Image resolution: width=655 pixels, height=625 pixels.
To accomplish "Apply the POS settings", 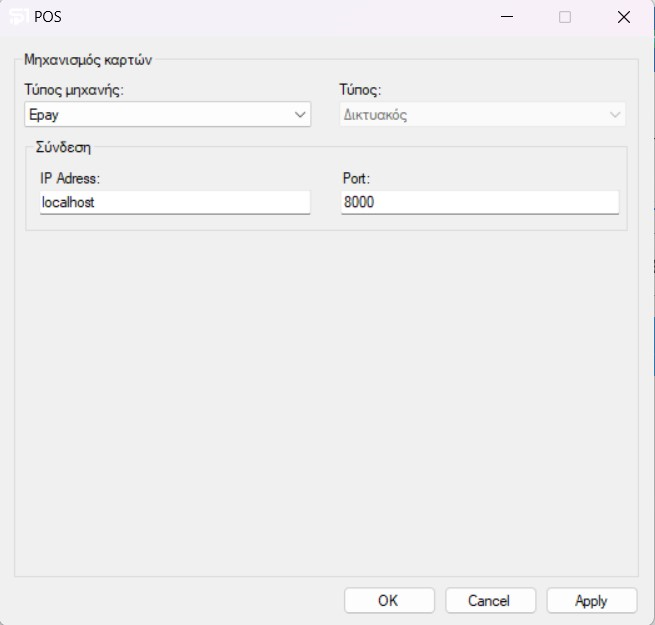I will click(591, 601).
